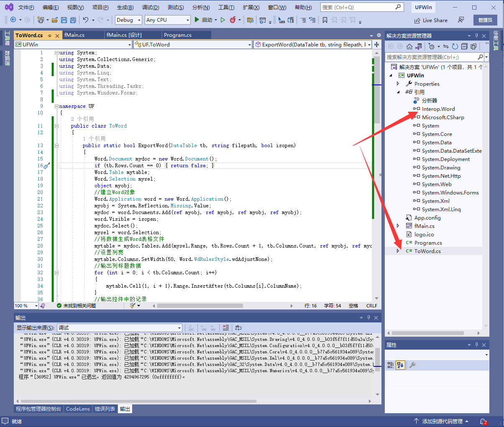
Task: Open the 扩展(X) menu
Action: coord(251,8)
